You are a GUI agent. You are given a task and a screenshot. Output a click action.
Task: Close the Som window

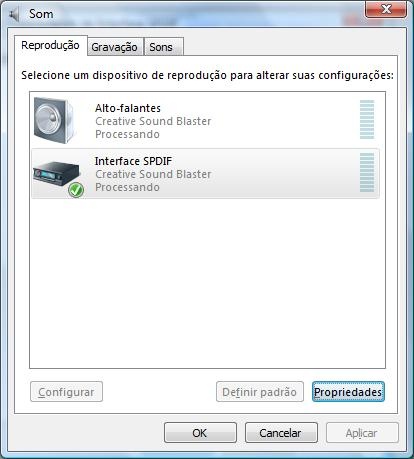(386, 9)
